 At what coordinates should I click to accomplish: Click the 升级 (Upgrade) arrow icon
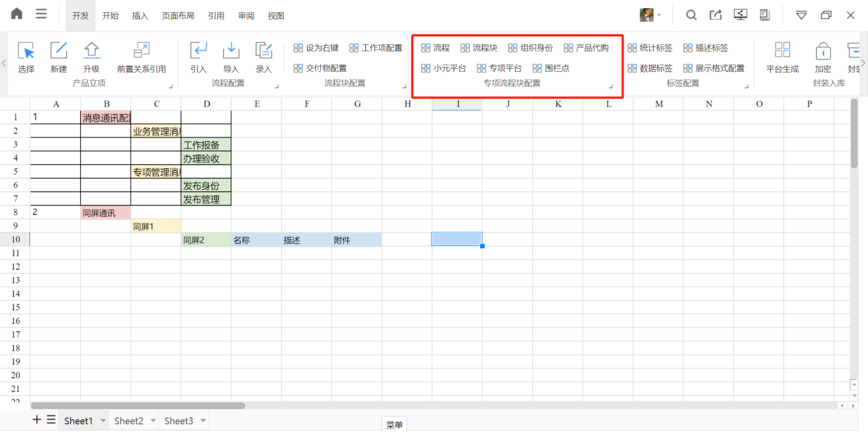pyautogui.click(x=91, y=51)
